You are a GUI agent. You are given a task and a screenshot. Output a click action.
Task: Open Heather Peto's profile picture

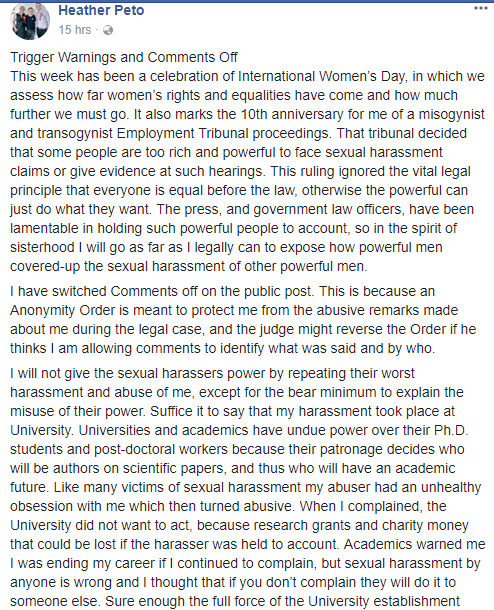(30, 21)
